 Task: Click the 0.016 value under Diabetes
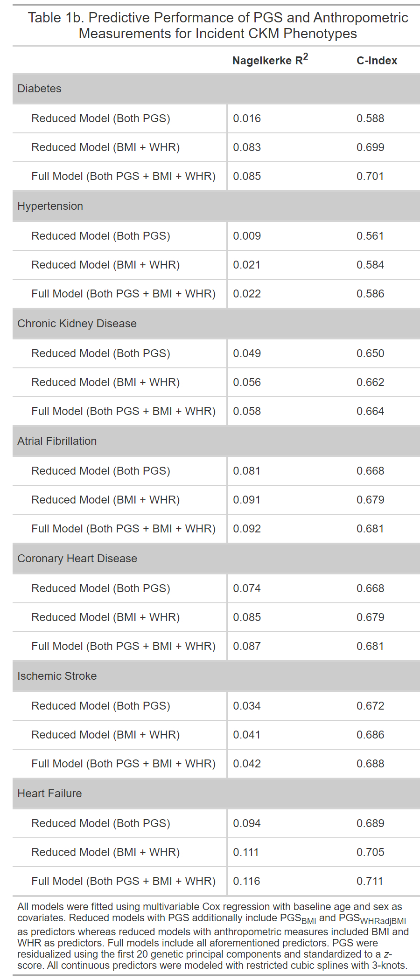[x=247, y=118]
